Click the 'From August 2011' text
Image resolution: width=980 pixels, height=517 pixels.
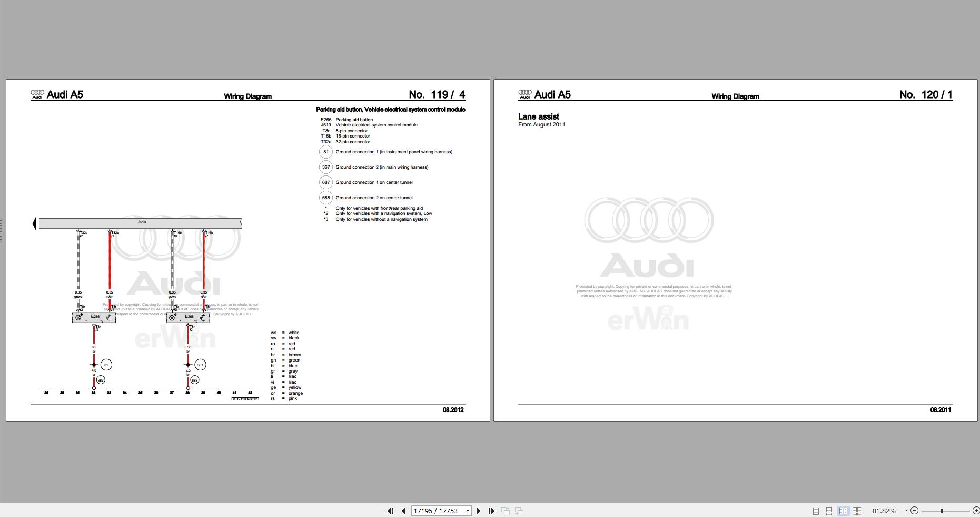[x=541, y=125]
